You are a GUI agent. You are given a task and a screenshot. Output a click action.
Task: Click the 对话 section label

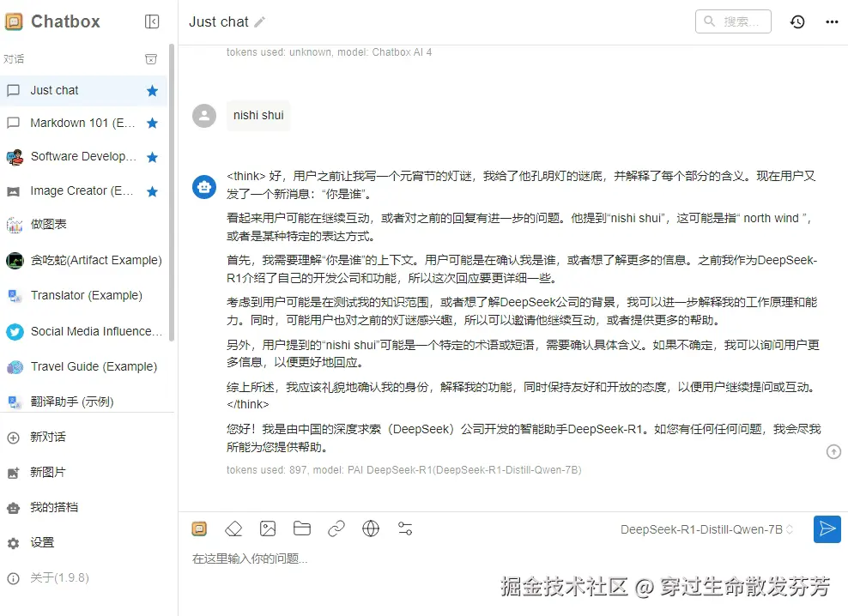point(14,59)
